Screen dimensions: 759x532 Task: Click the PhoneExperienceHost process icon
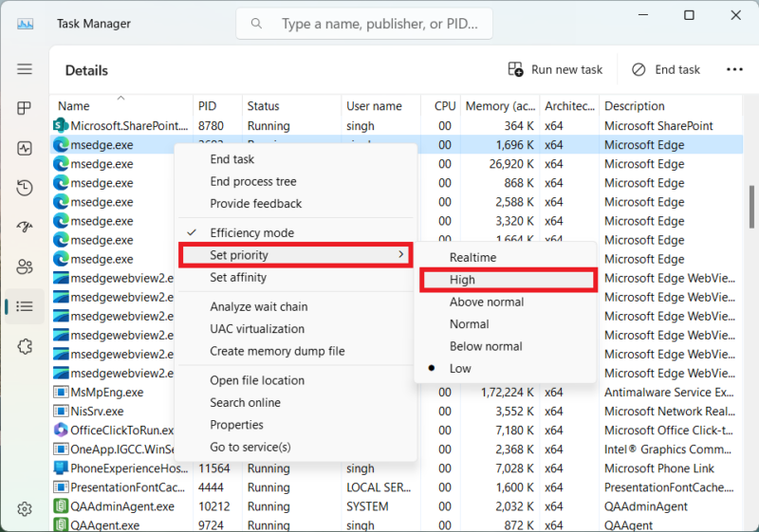(x=61, y=468)
